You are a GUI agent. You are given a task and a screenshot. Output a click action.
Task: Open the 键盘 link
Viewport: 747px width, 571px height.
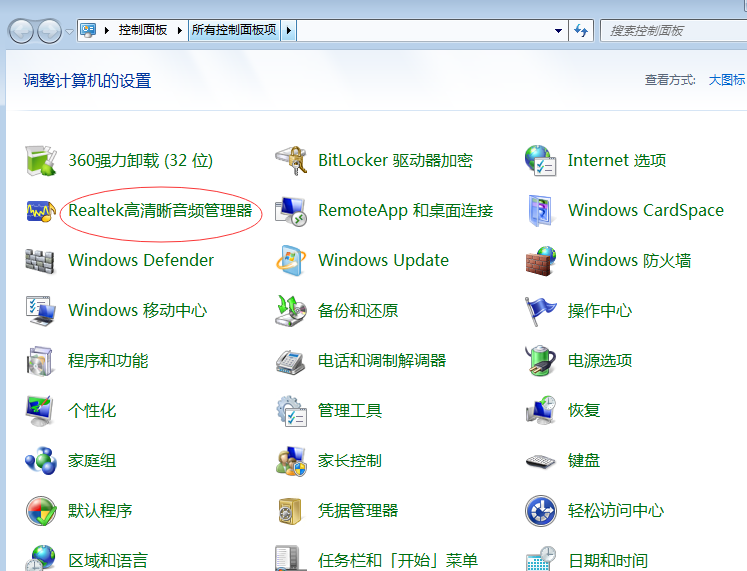pyautogui.click(x=584, y=461)
